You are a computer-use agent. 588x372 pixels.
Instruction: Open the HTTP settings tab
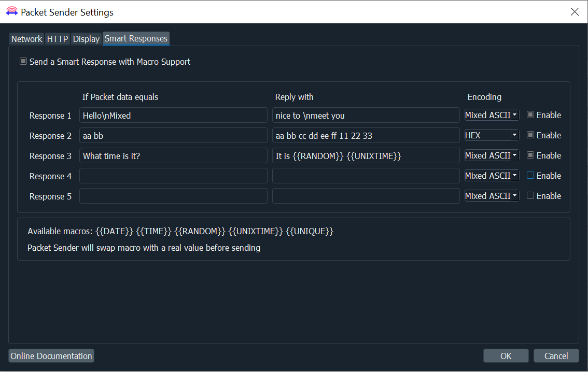[57, 38]
